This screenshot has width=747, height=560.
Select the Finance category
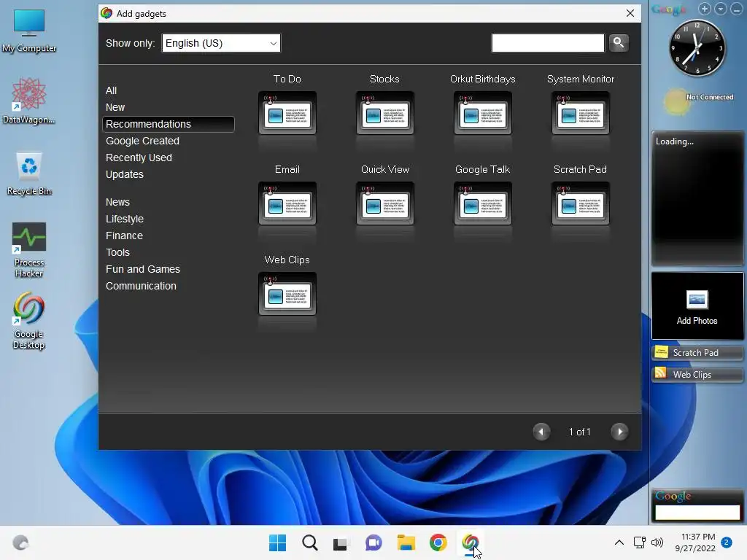(x=124, y=236)
